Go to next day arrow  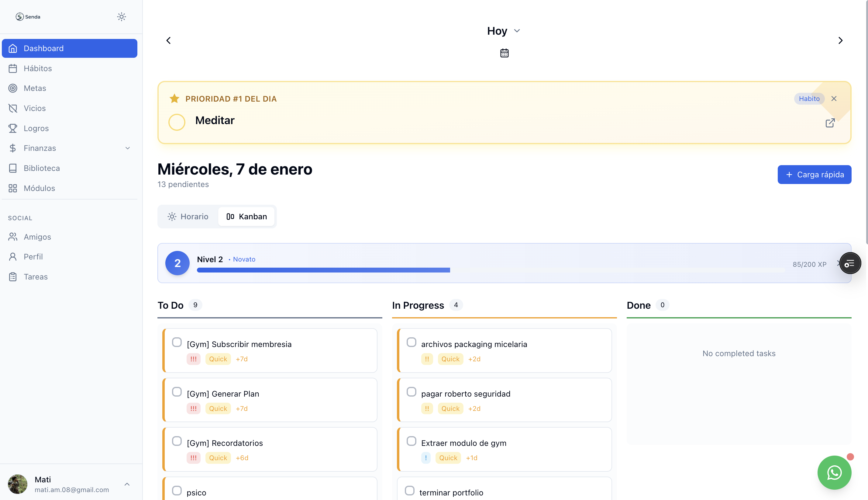pos(840,40)
